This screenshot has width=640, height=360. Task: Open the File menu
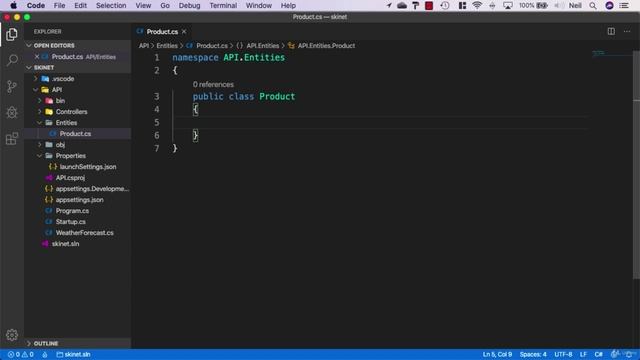[59, 5]
